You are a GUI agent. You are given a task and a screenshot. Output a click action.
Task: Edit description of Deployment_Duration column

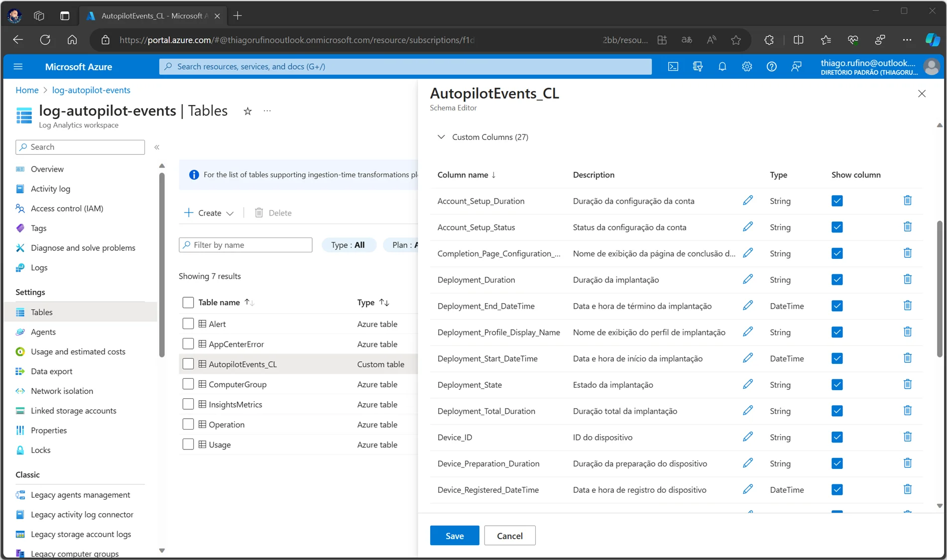pos(747,279)
